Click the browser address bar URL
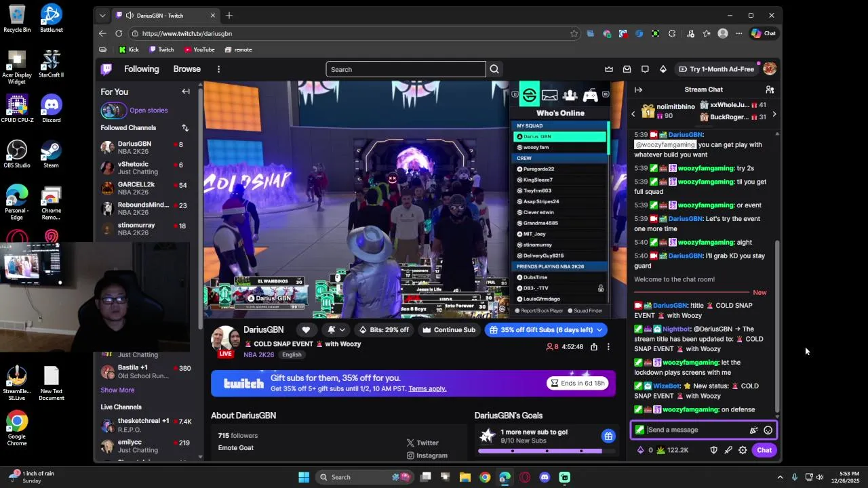 tap(187, 33)
